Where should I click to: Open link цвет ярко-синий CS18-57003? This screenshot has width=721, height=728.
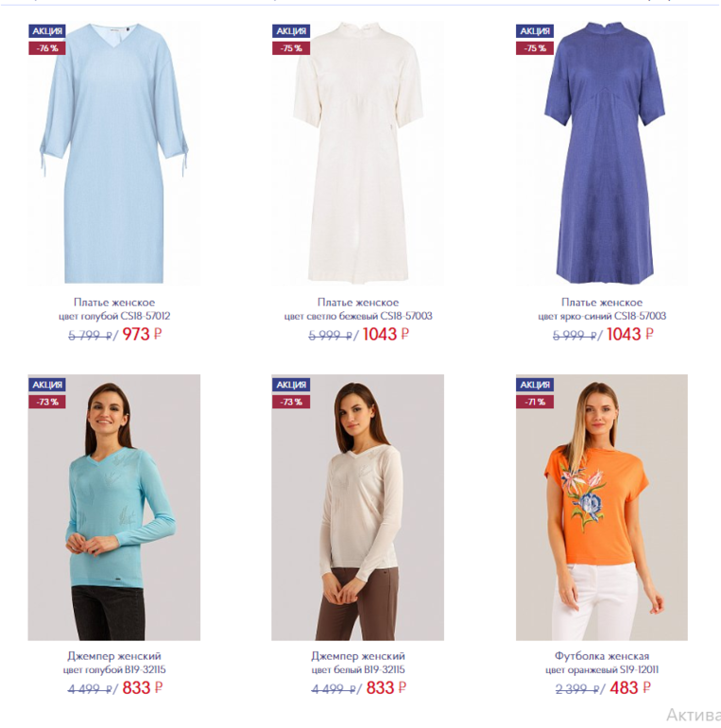click(x=602, y=316)
